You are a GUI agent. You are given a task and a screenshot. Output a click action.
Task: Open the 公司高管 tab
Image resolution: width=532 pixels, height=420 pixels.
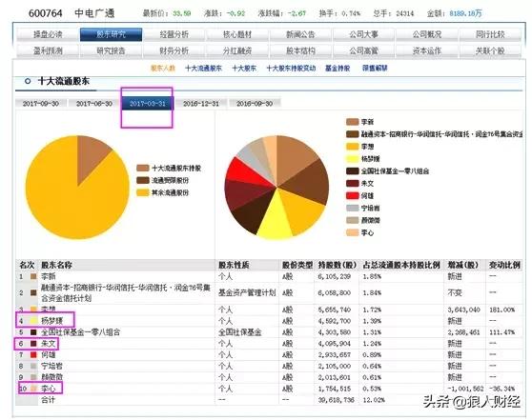tap(363, 50)
